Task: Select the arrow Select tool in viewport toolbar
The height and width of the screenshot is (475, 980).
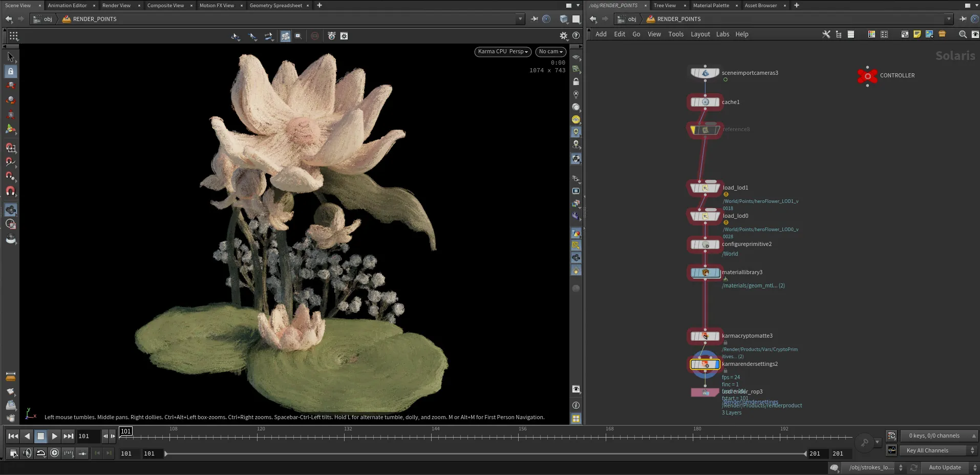Action: tap(10, 57)
